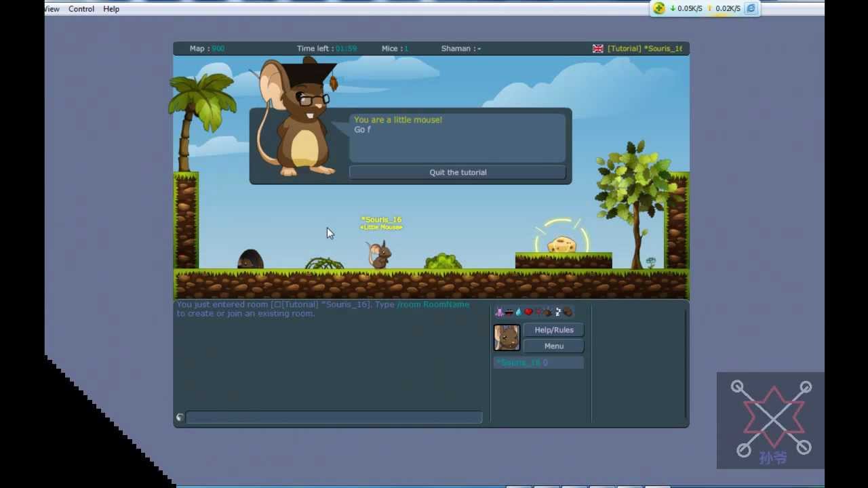This screenshot has width=868, height=488.
Task: Click the chat bubble icon beside the input
Action: [x=180, y=418]
